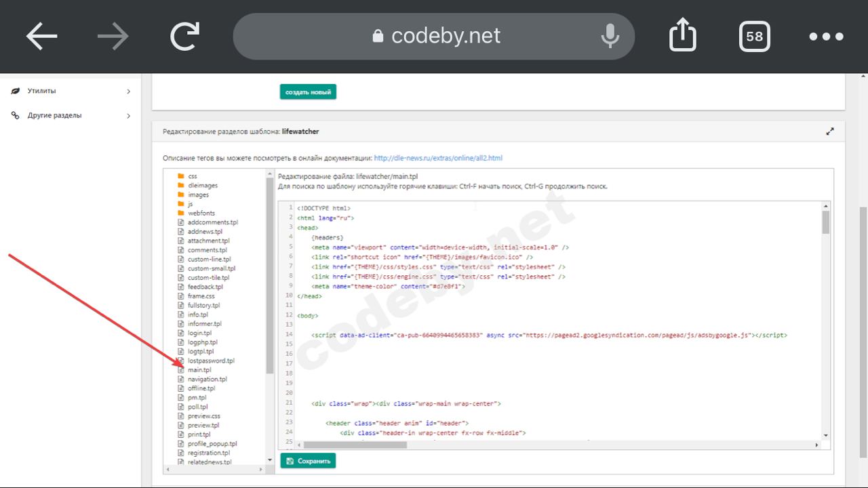The width and height of the screenshot is (868, 488).
Task: Open the css folder
Action: (x=193, y=176)
